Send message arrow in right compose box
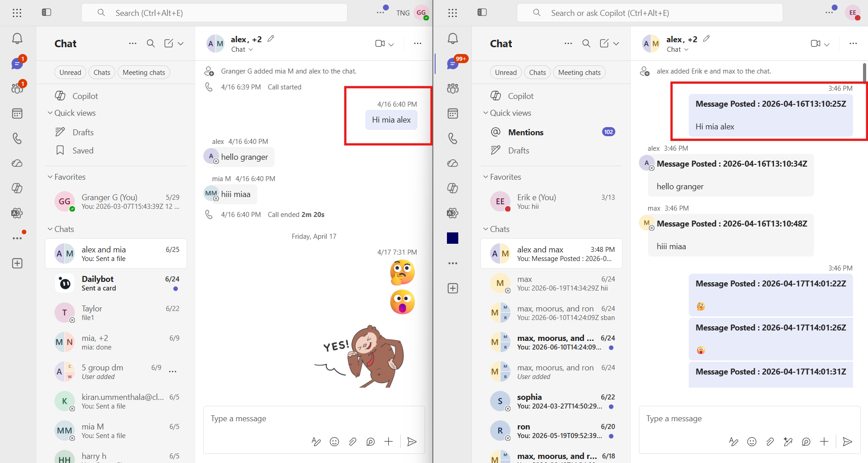Screen dimensions: 868x463 pyautogui.click(x=847, y=442)
